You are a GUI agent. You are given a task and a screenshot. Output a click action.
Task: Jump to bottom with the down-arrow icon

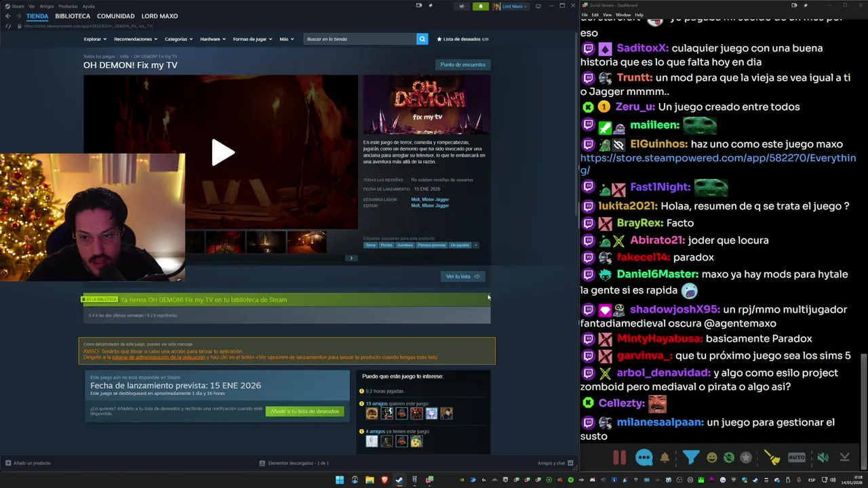pos(844,457)
